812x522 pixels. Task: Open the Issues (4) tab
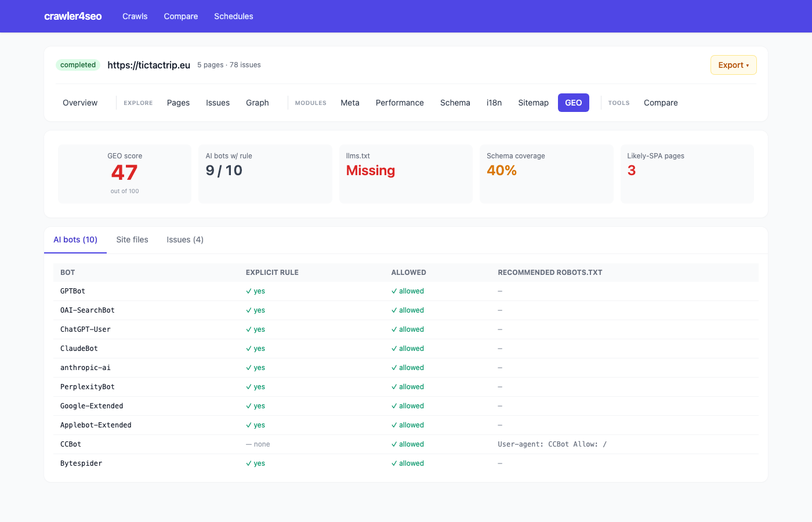point(185,240)
